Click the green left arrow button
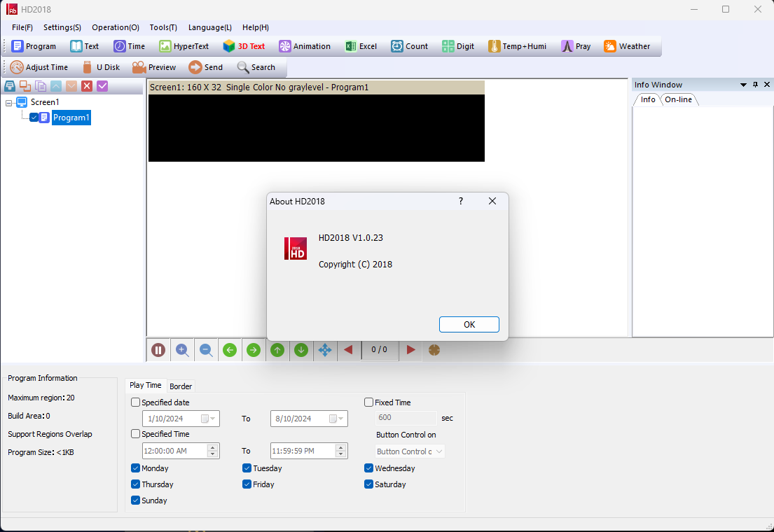 (x=230, y=350)
